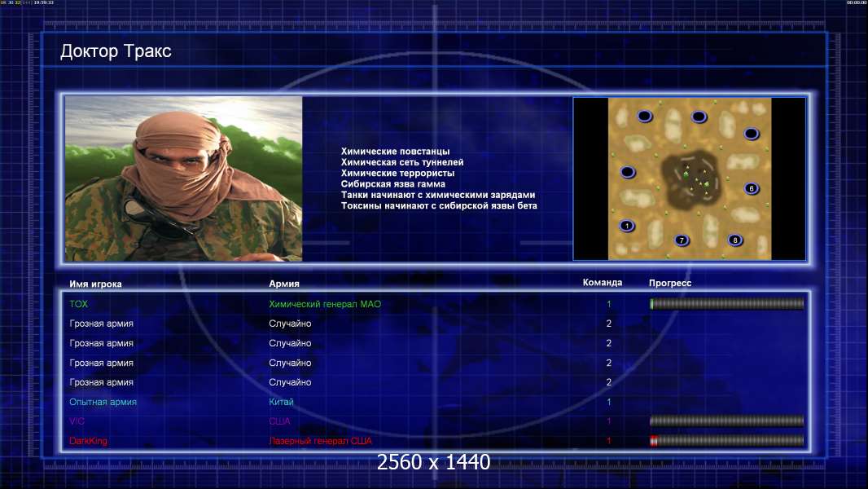Image resolution: width=868 pixels, height=489 pixels.
Task: Click the DarkKing loading progress bar
Action: coord(727,441)
